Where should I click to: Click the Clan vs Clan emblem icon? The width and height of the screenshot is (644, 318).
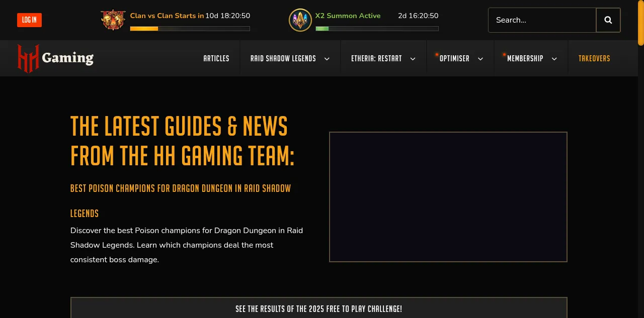pos(113,20)
